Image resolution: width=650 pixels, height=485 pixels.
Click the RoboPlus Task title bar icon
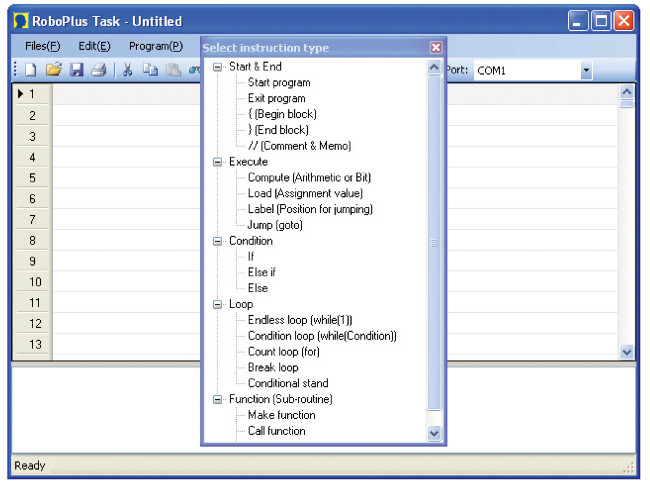point(21,21)
